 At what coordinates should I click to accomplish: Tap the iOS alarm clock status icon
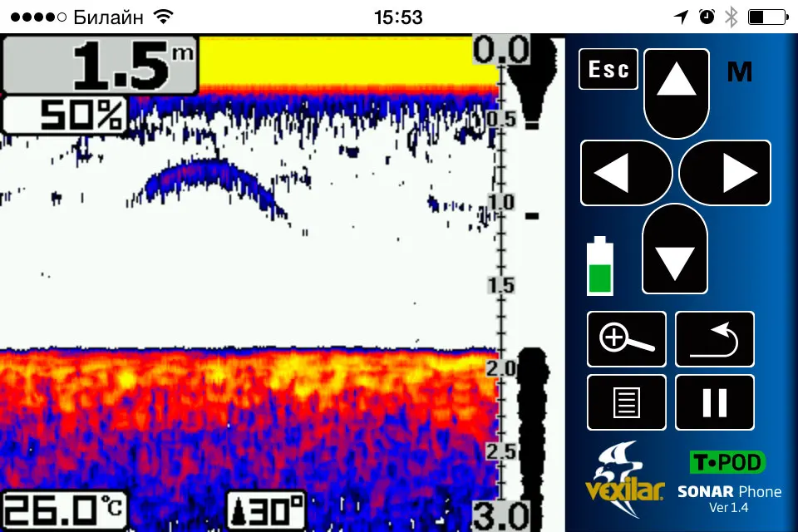tap(707, 17)
